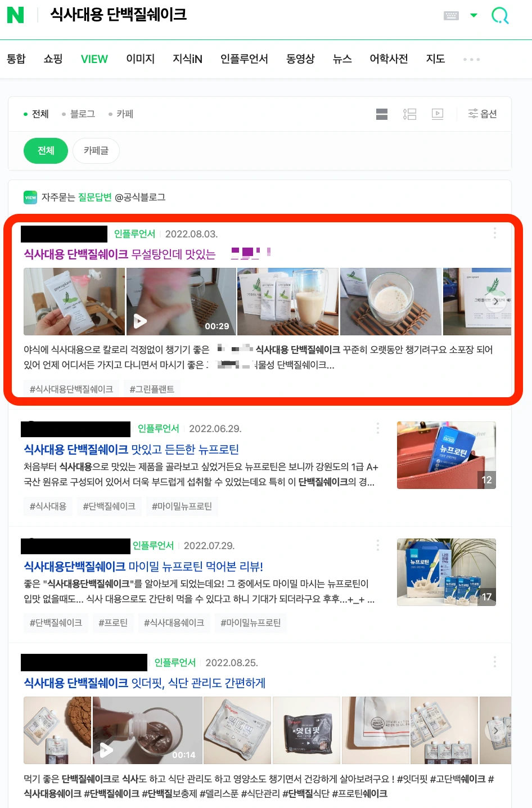Select the 블로그 radio filter

coord(78,114)
